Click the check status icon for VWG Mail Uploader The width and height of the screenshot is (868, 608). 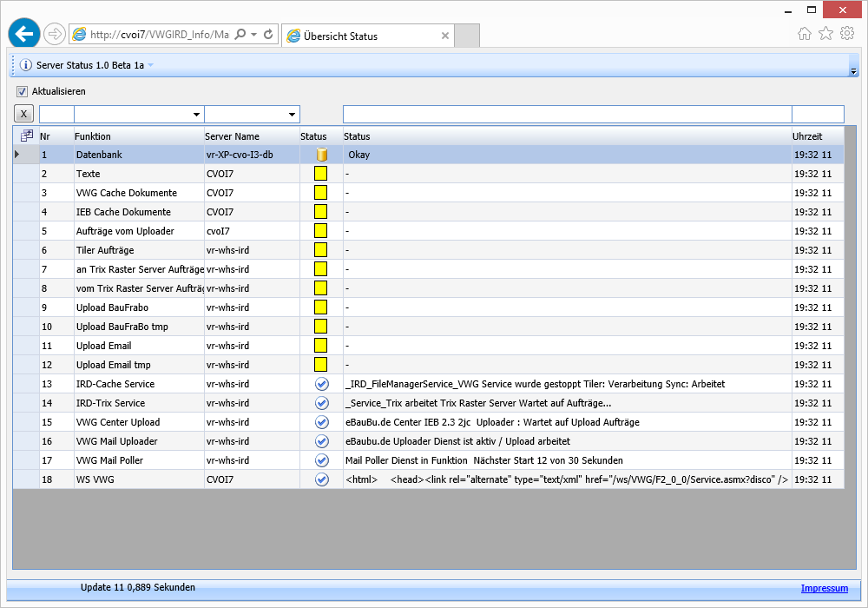coord(322,441)
